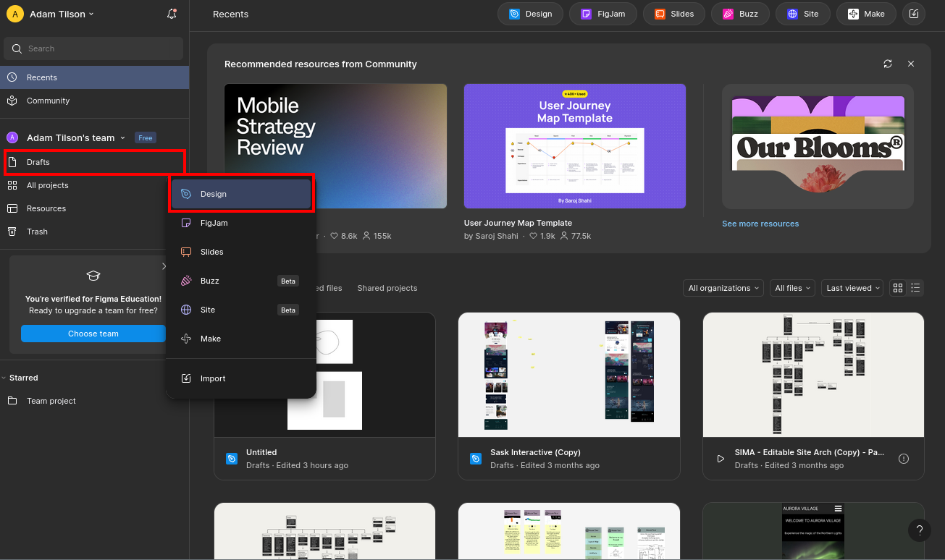The height and width of the screenshot is (560, 945).
Task: Refresh recommended Community resources
Action: tap(888, 64)
